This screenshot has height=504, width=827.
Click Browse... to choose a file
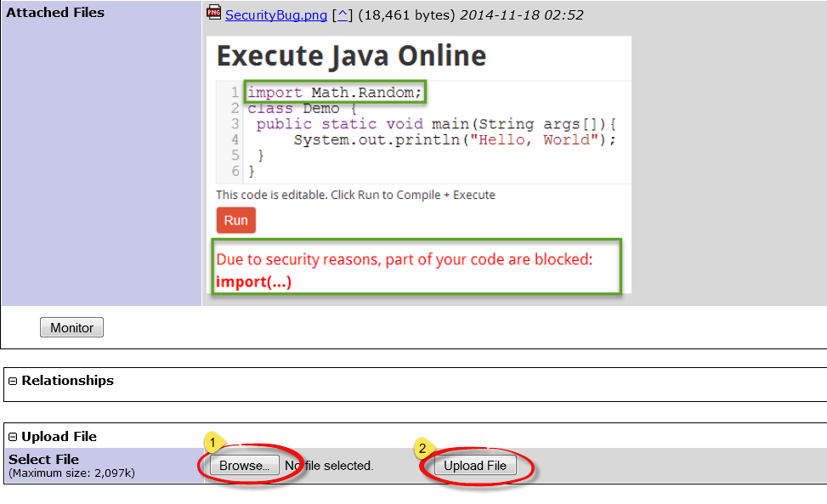pyautogui.click(x=244, y=466)
